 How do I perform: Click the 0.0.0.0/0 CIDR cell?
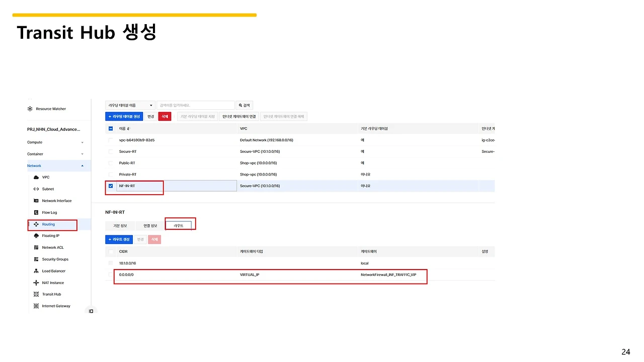click(126, 275)
